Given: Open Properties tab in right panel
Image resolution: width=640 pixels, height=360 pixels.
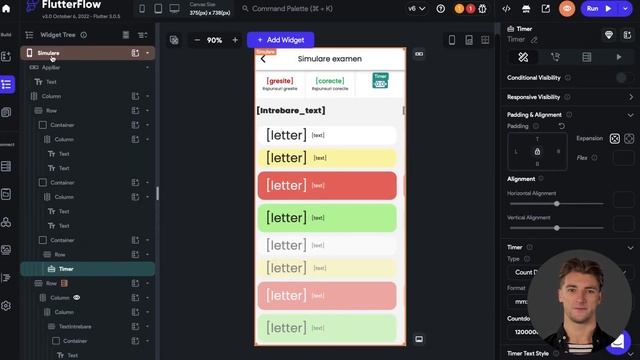Looking at the screenshot, I should coord(523,58).
